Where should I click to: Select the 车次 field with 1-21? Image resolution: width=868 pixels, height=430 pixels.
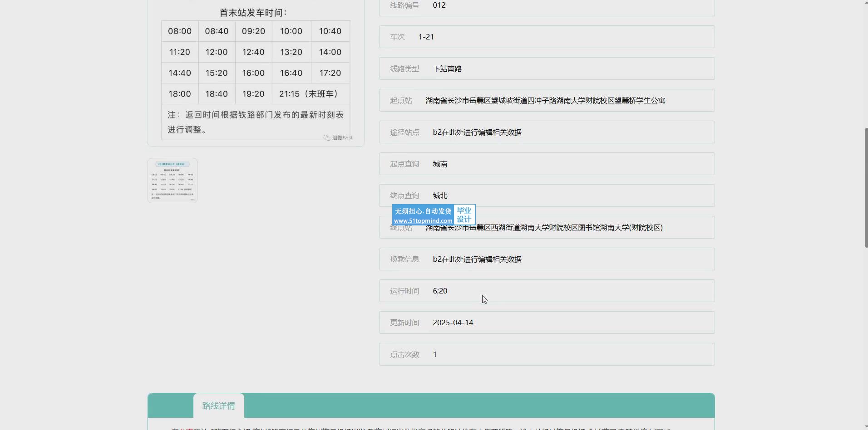[x=547, y=37]
